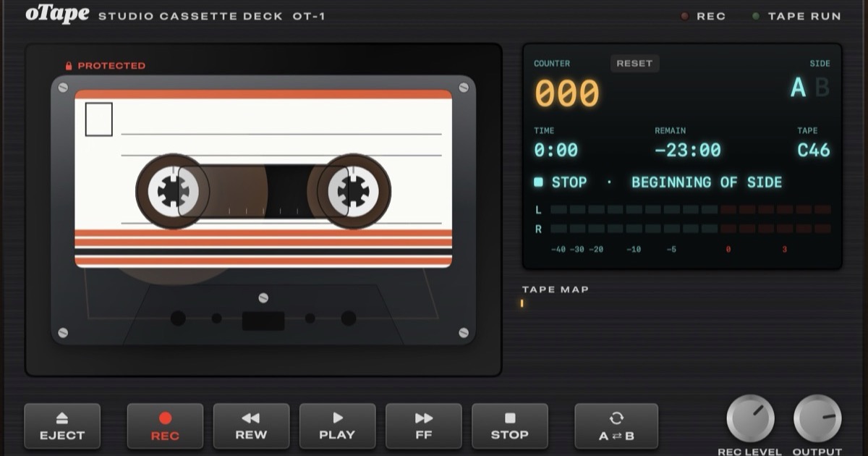868x456 pixels.
Task: Click the first writing line on the cassette label
Action: (281, 135)
